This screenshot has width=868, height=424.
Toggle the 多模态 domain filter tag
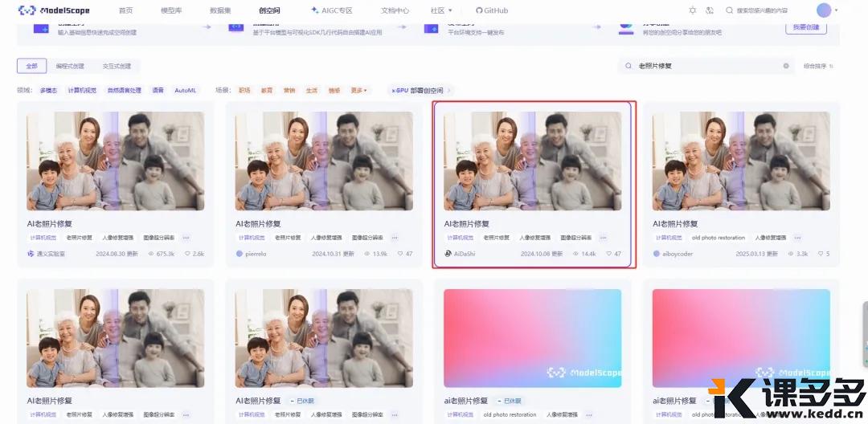(x=48, y=90)
